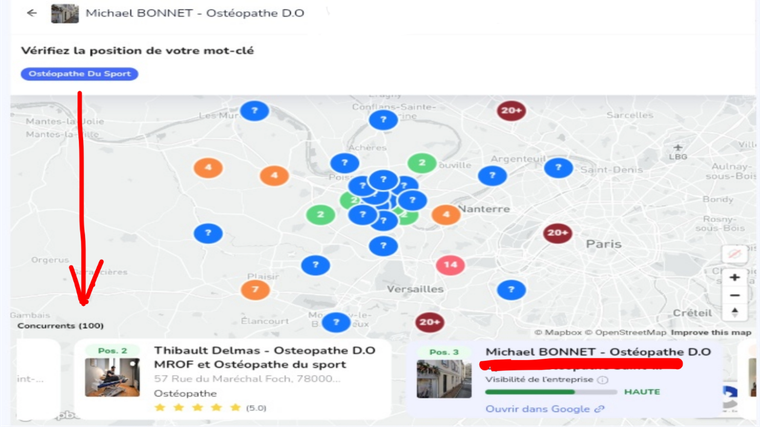Click the HAUTE visibility progress bar

tap(551, 392)
